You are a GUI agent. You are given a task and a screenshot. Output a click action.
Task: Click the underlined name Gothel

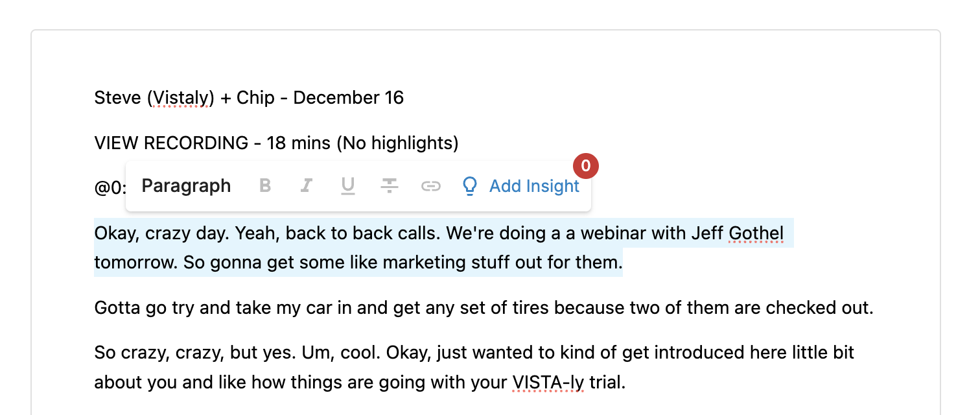(756, 233)
